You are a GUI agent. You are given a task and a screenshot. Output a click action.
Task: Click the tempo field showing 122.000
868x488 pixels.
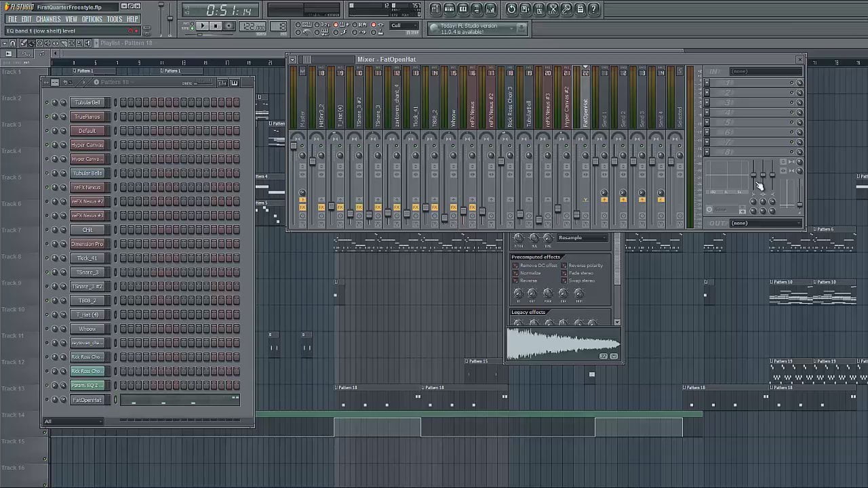click(x=252, y=26)
